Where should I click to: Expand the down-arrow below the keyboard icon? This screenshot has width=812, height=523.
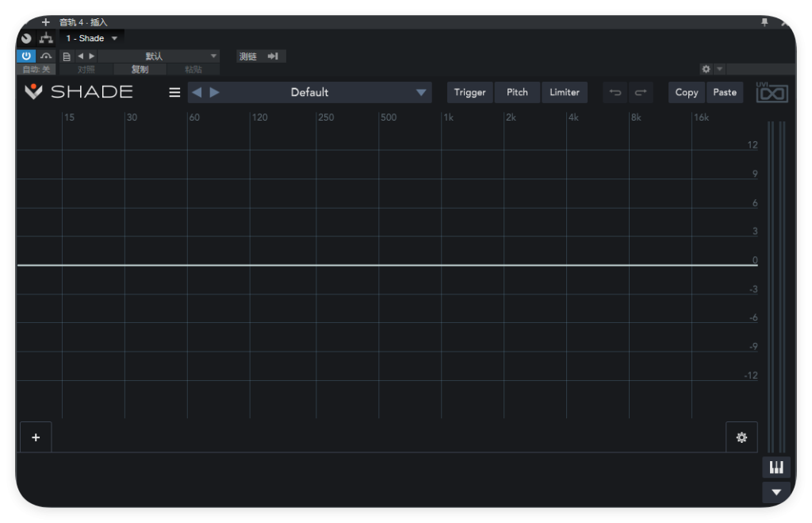click(776, 492)
